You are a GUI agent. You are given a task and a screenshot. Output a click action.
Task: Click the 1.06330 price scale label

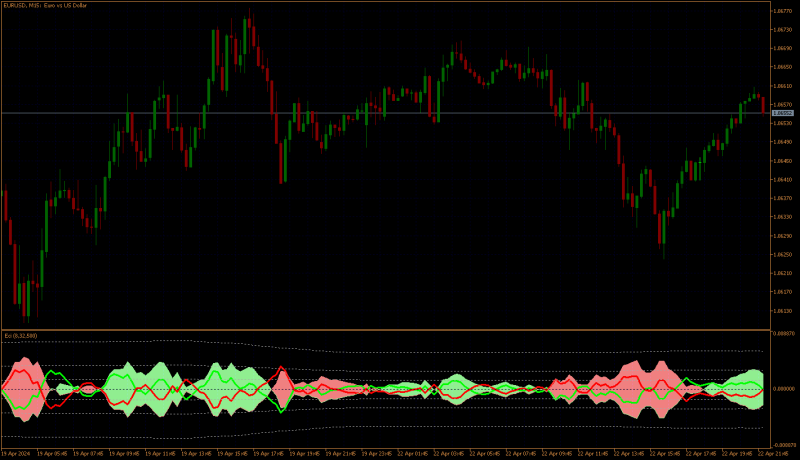click(x=783, y=217)
